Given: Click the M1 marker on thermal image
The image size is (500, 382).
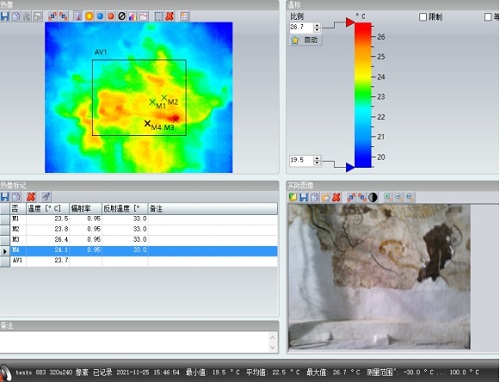Looking at the screenshot, I should 152,102.
